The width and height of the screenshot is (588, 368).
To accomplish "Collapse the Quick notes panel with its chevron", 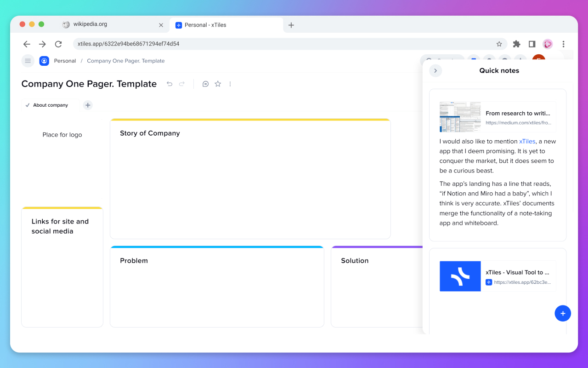I will (x=435, y=70).
